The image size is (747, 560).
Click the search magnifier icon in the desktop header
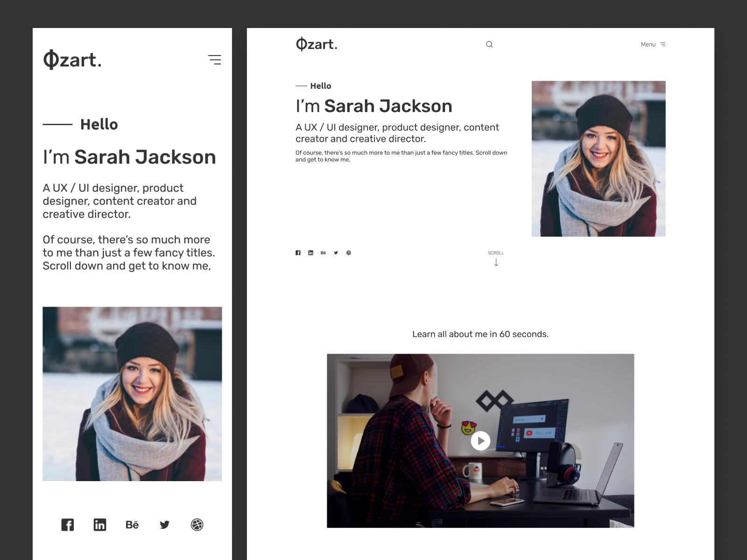click(489, 44)
